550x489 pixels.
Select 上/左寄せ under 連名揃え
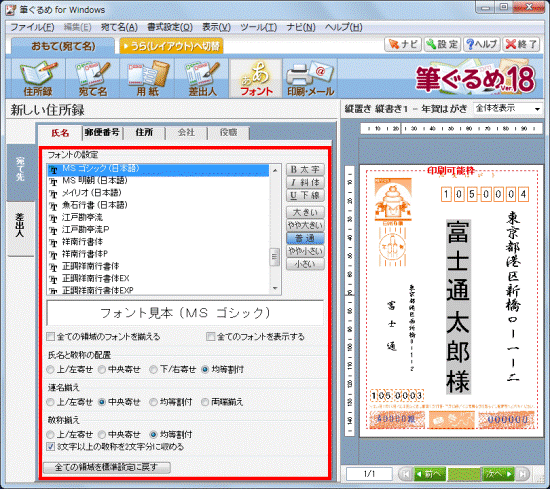tap(51, 402)
